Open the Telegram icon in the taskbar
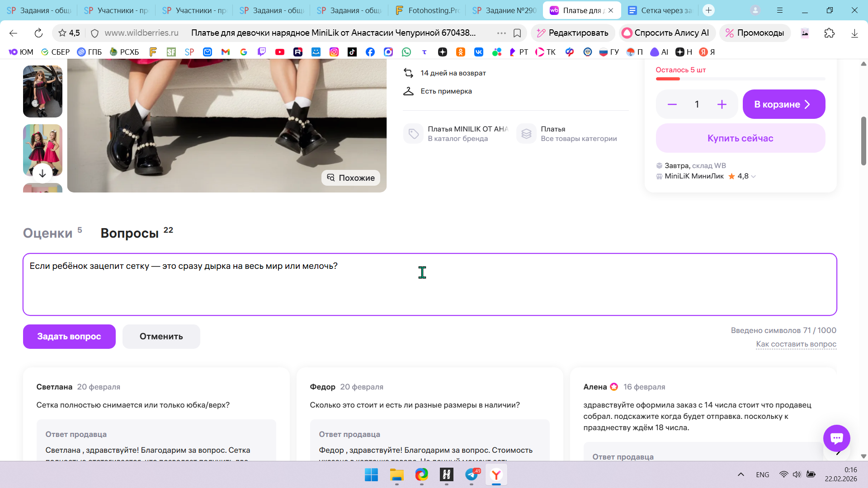 (x=472, y=474)
